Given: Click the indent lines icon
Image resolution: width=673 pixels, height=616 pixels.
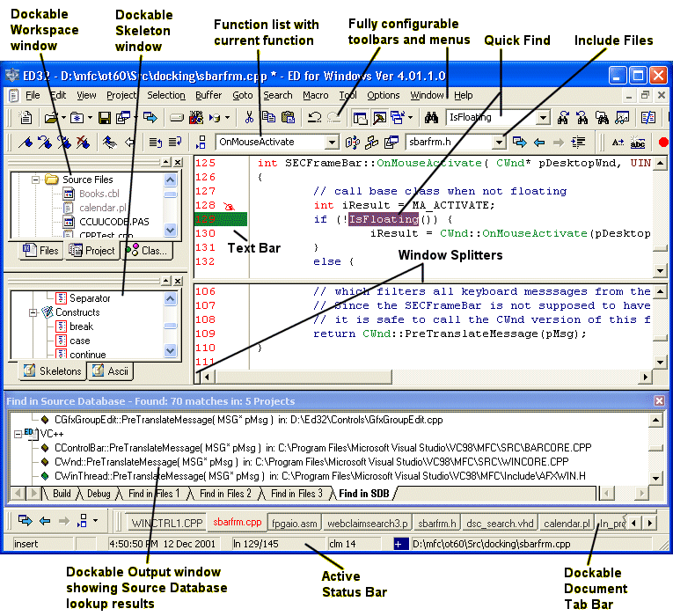Looking at the screenshot, I should [578, 142].
